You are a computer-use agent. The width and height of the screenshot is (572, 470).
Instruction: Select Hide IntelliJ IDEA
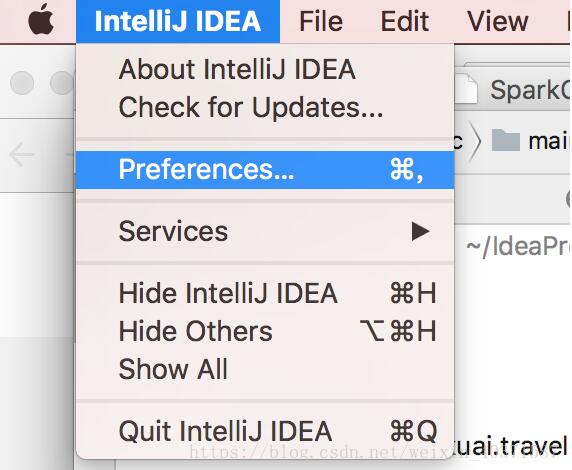pyautogui.click(x=265, y=293)
